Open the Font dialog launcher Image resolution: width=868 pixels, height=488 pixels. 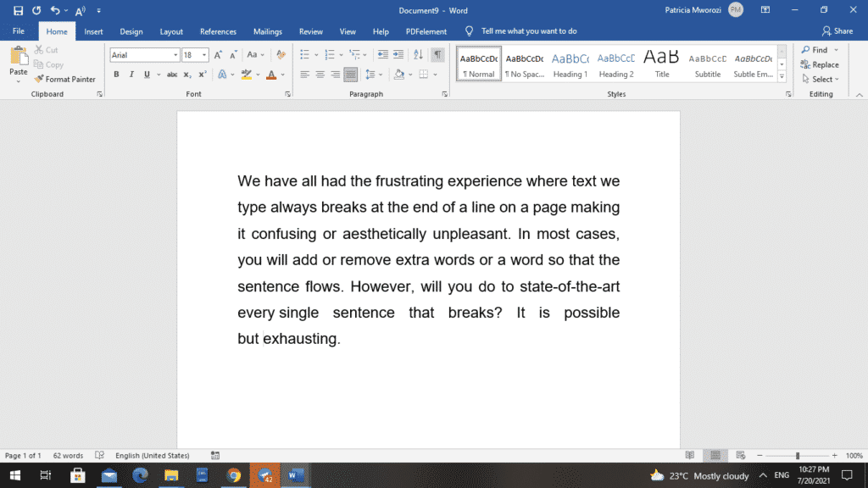click(x=288, y=95)
